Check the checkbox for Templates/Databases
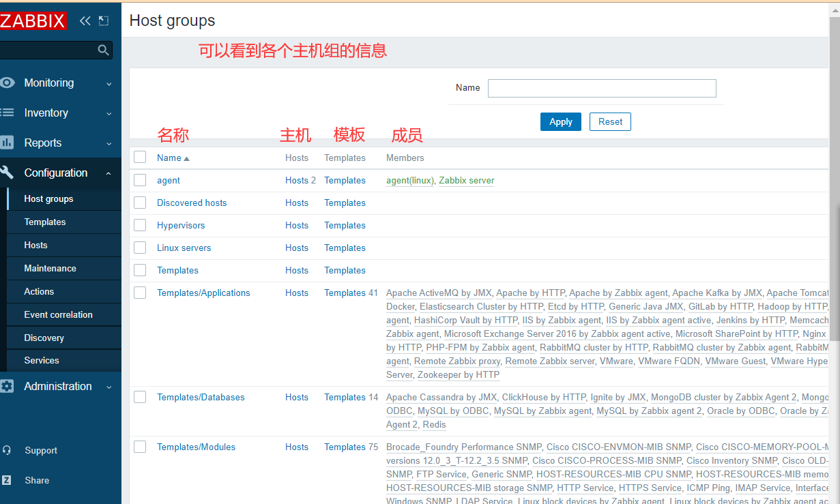The height and width of the screenshot is (504, 840). click(140, 396)
